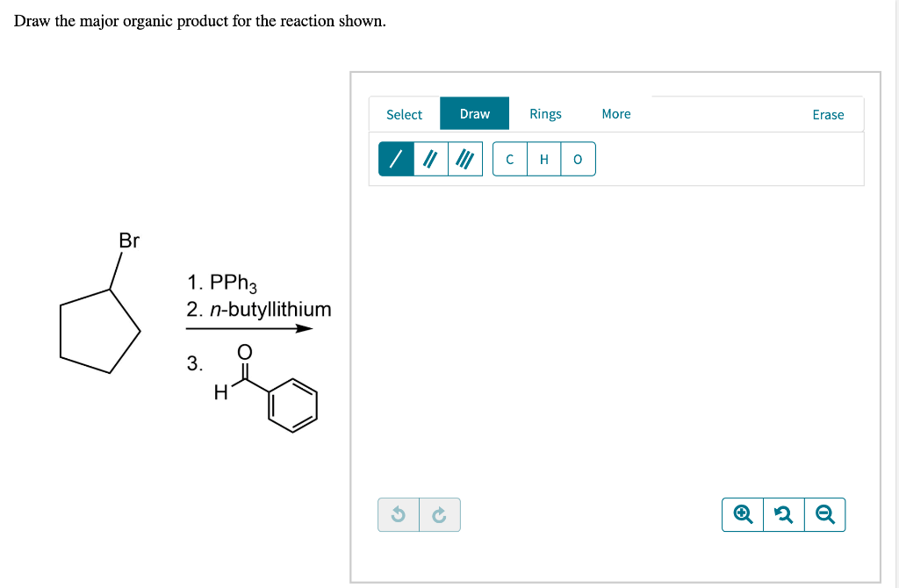Open the More tab
This screenshot has height=588, width=899.
616,113
